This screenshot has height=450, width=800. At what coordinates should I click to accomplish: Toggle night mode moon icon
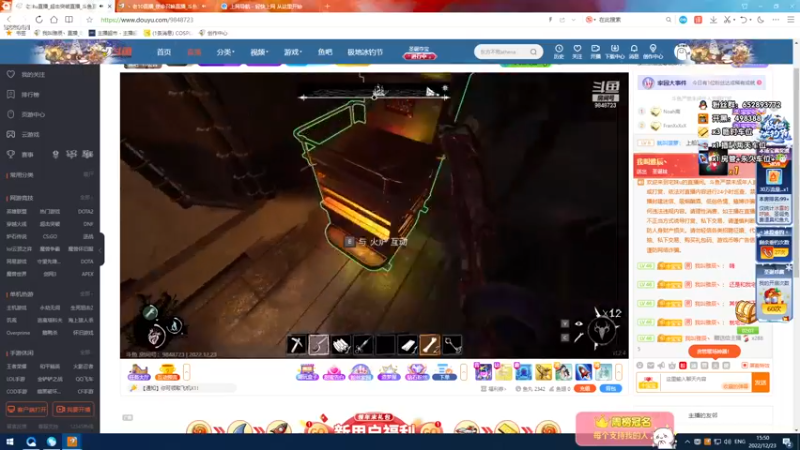click(761, 19)
